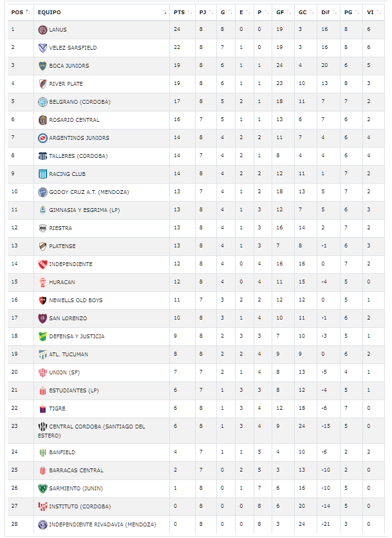Select the Huracan row name
This screenshot has width=392, height=538.
(x=62, y=282)
